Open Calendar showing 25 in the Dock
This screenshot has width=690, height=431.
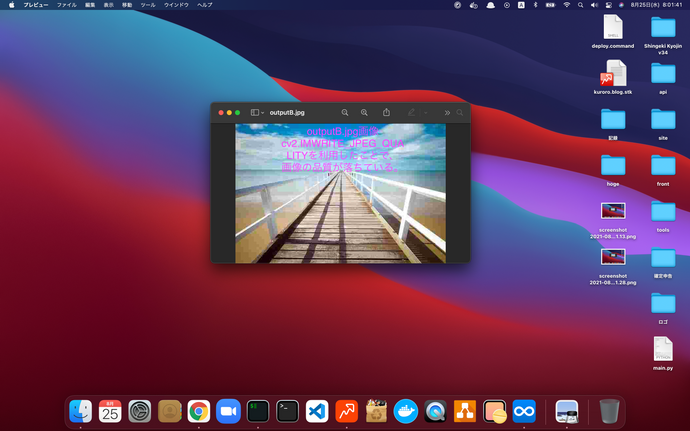(x=110, y=411)
